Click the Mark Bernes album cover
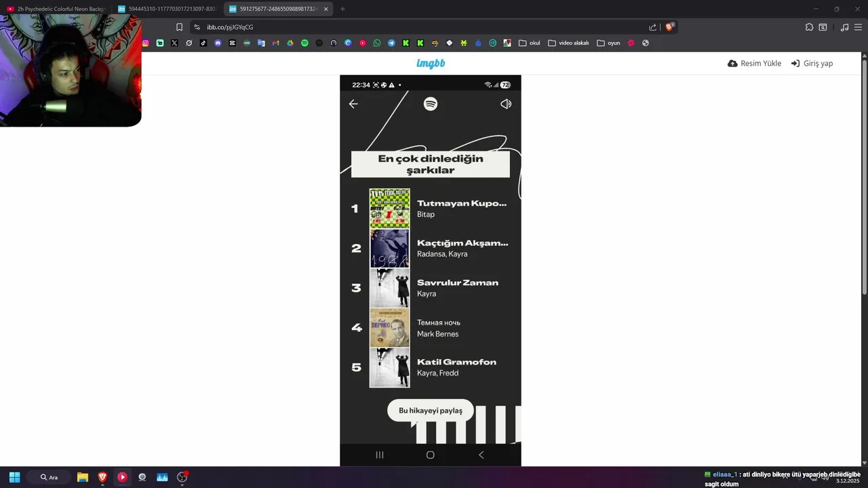The image size is (868, 488). (x=389, y=328)
